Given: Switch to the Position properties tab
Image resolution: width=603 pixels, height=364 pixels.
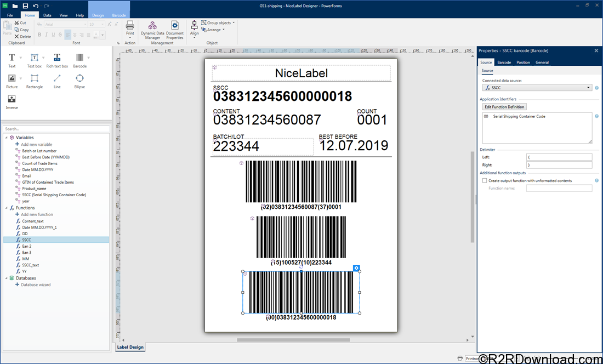Looking at the screenshot, I should tap(523, 62).
